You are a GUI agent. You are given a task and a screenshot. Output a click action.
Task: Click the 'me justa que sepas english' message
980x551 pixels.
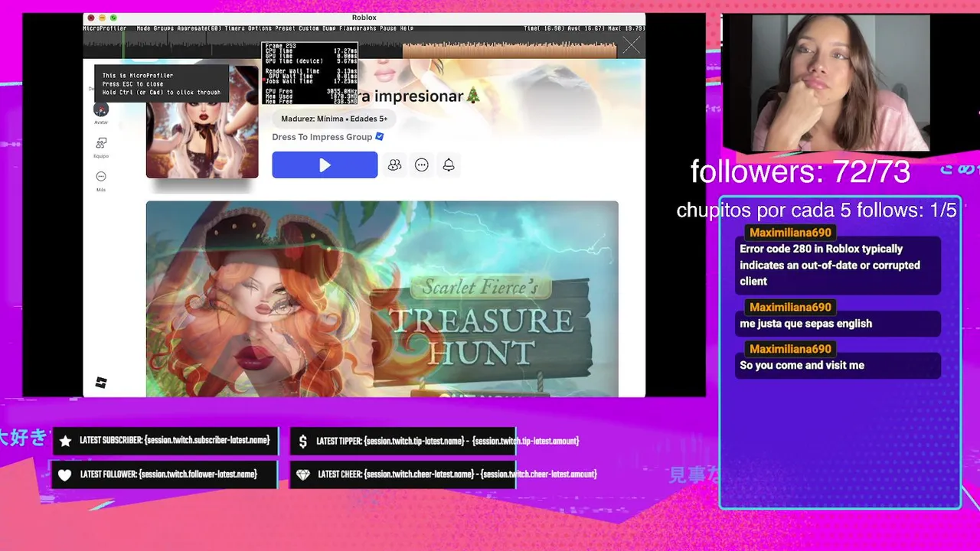click(x=838, y=324)
